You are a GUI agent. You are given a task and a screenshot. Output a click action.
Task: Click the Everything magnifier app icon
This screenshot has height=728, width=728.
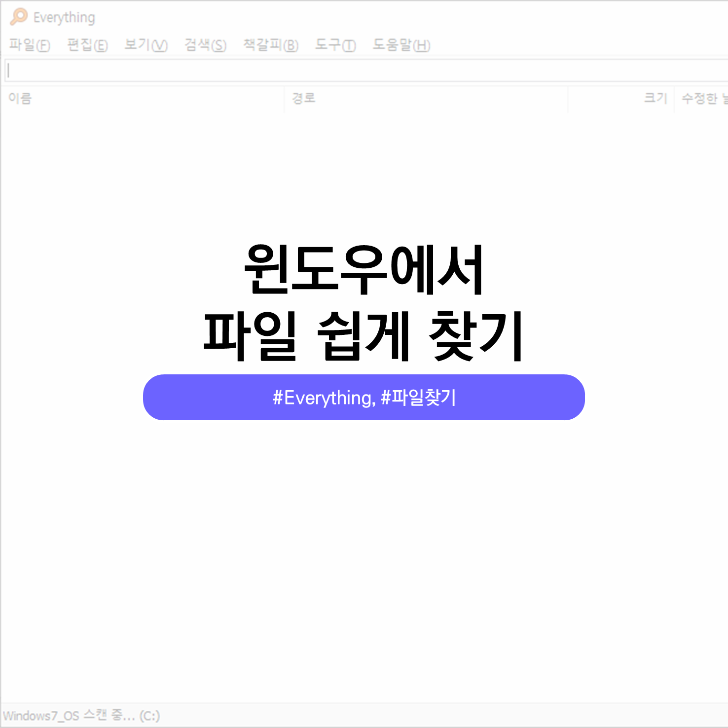[19, 17]
